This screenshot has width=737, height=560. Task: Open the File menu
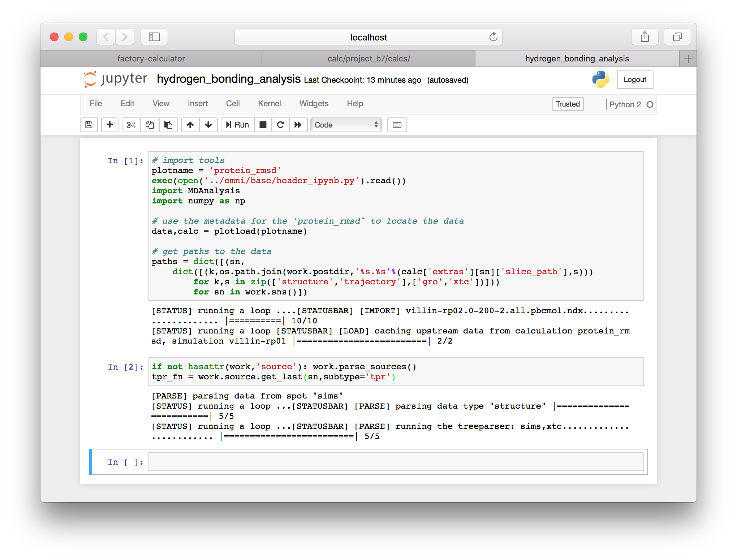point(96,104)
